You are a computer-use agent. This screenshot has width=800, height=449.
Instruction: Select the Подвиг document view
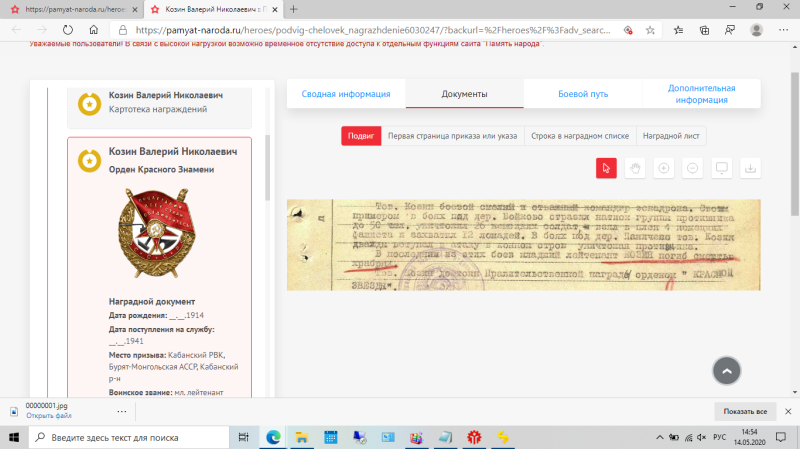tap(361, 136)
